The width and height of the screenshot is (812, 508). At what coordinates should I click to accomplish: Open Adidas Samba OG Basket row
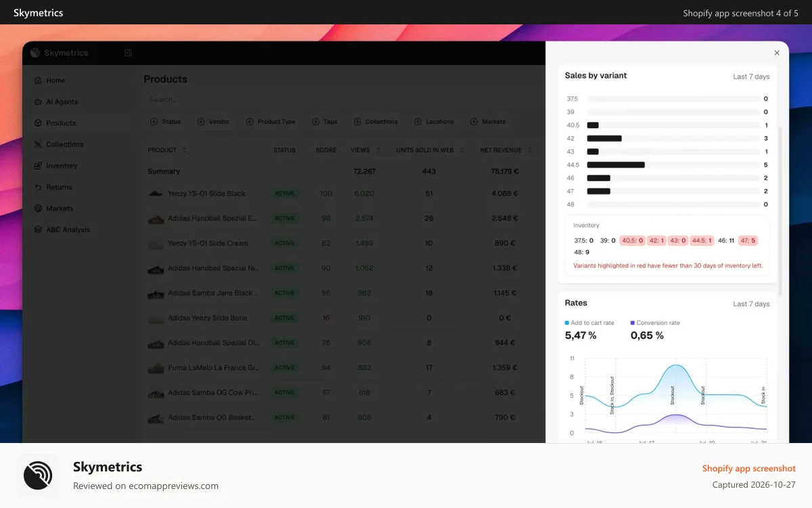click(x=344, y=418)
